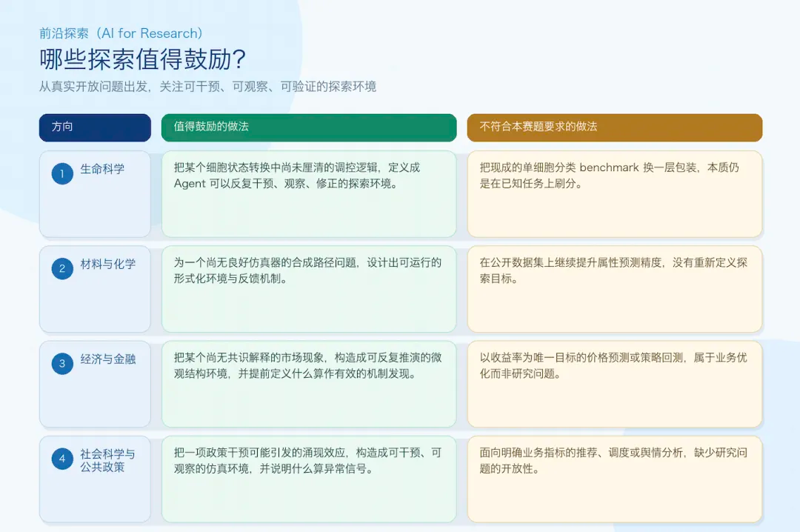The image size is (800, 532).
Task: Click the subtitle starting 从真实开放问题出发
Action: pos(207,86)
